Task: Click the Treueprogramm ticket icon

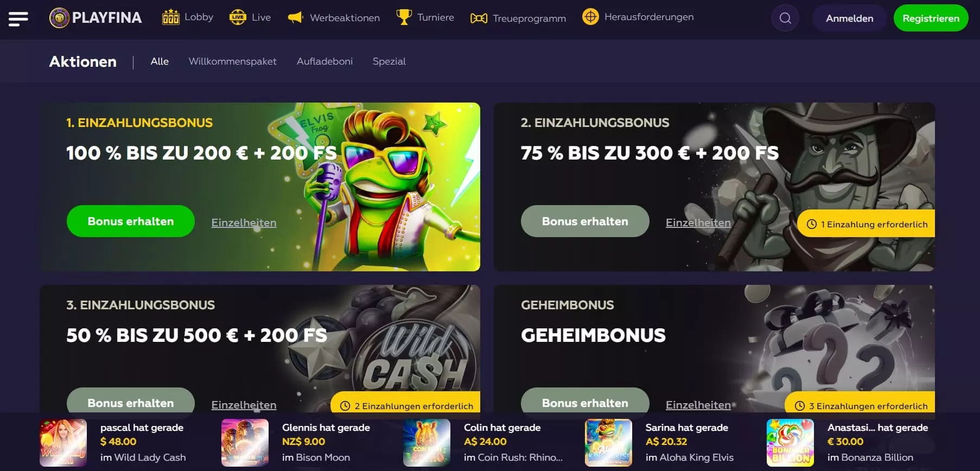Action: 479,18
